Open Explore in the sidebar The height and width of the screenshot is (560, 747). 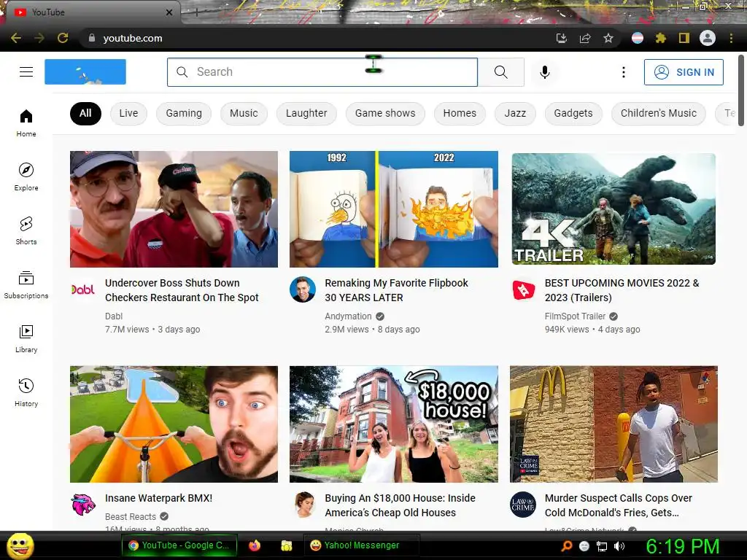point(26,176)
